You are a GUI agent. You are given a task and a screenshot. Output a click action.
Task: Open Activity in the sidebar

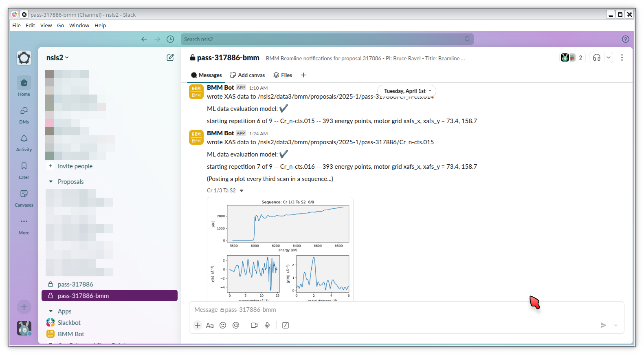(24, 143)
